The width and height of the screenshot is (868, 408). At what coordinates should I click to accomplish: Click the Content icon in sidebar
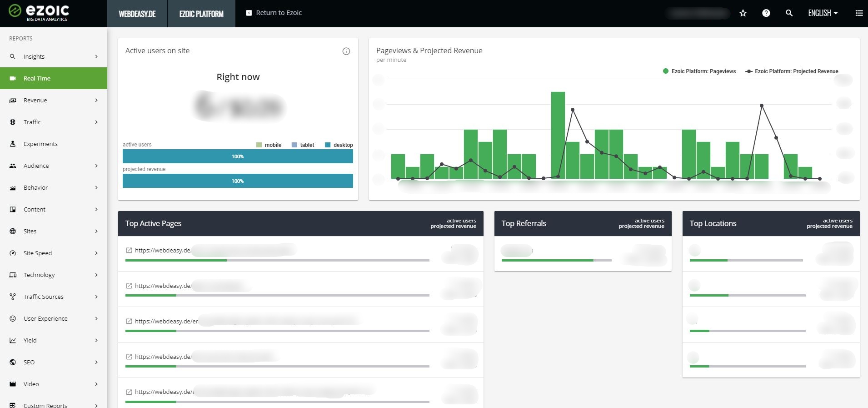[x=13, y=209]
